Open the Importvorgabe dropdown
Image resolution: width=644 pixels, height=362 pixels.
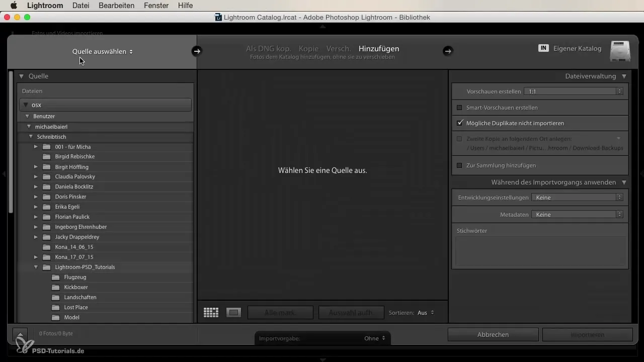(x=374, y=338)
